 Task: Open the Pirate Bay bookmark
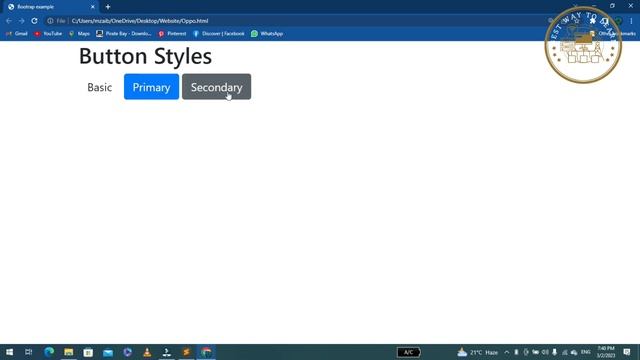(x=124, y=34)
